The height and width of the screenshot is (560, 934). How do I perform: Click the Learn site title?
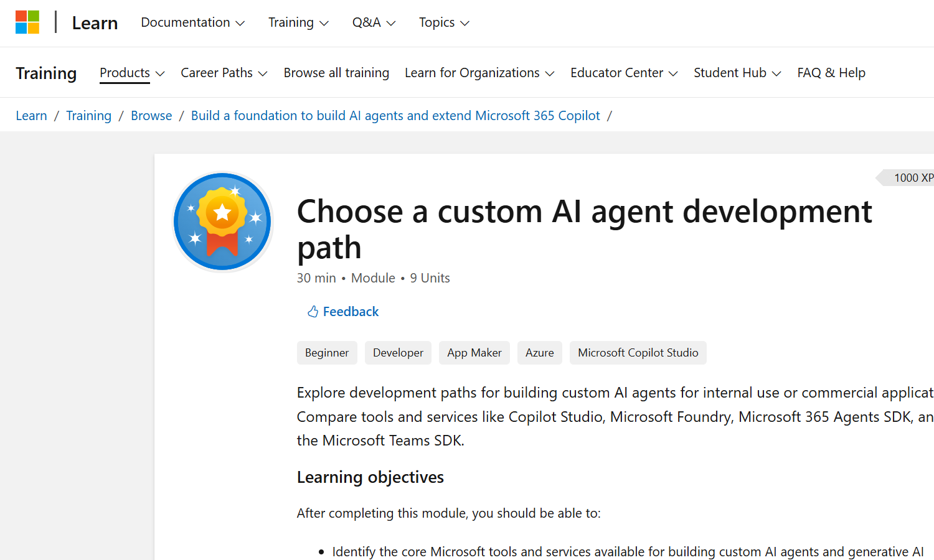coord(95,23)
